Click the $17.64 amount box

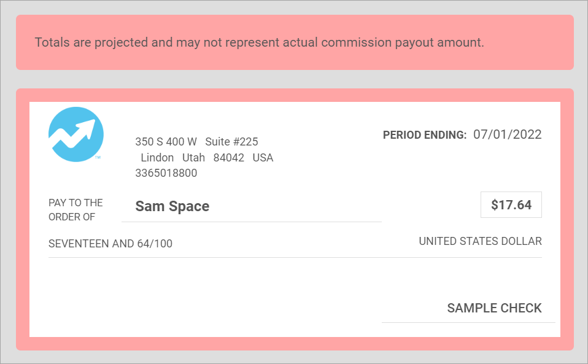coord(511,205)
